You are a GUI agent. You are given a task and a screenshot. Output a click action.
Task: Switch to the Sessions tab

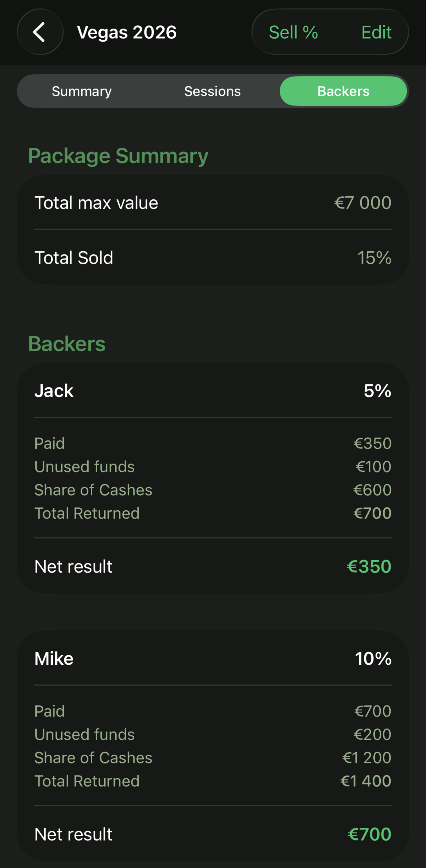[x=212, y=91]
